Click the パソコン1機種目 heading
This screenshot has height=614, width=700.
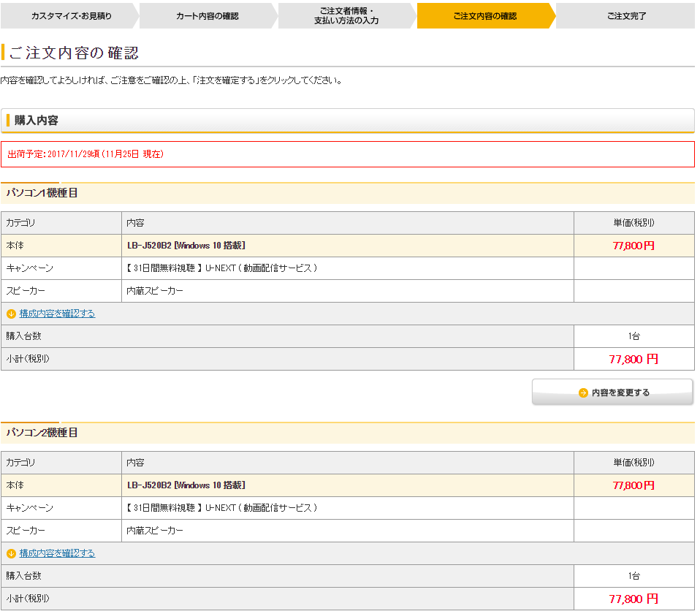click(x=42, y=193)
